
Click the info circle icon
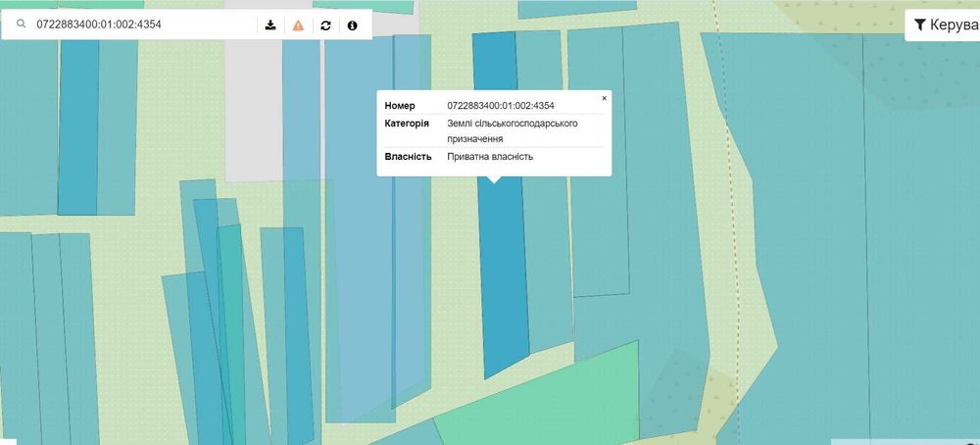point(353,25)
